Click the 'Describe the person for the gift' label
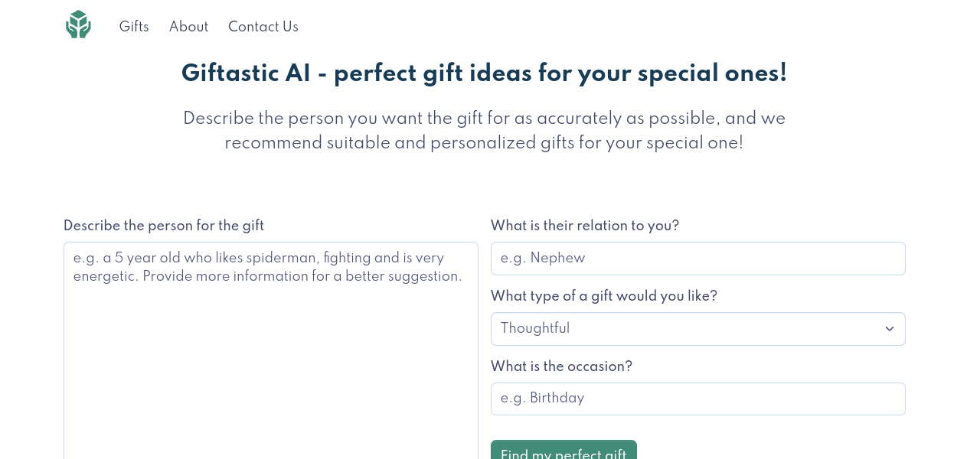 pos(164,226)
